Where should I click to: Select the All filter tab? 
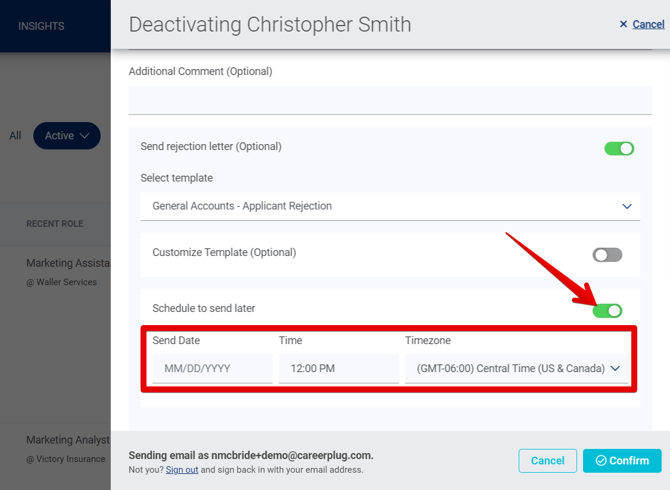tap(15, 136)
